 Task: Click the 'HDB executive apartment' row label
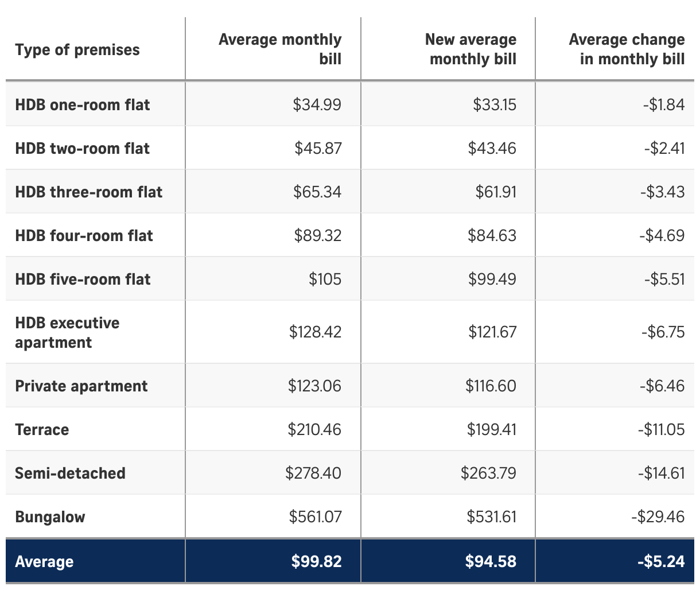(68, 332)
